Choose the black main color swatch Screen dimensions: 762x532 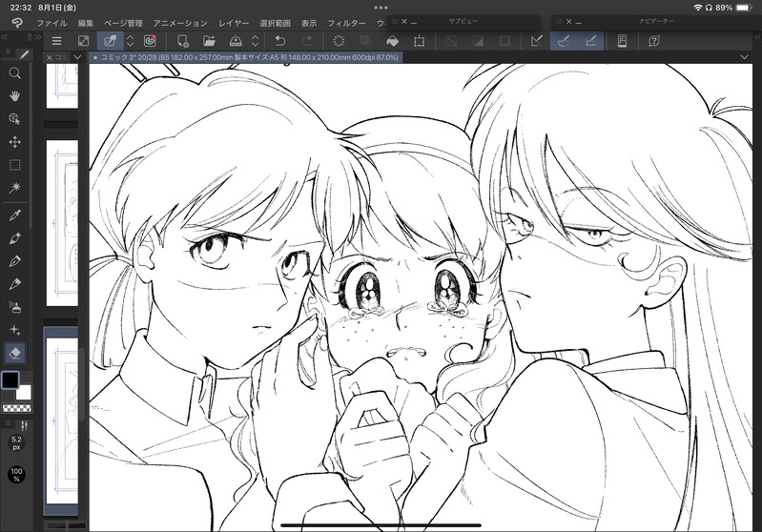[x=10, y=380]
